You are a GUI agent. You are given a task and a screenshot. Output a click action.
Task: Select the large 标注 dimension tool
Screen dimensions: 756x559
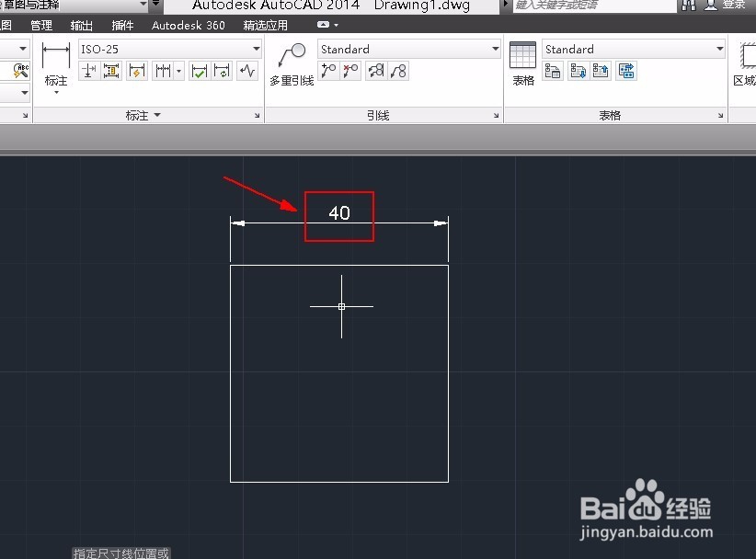(56, 63)
